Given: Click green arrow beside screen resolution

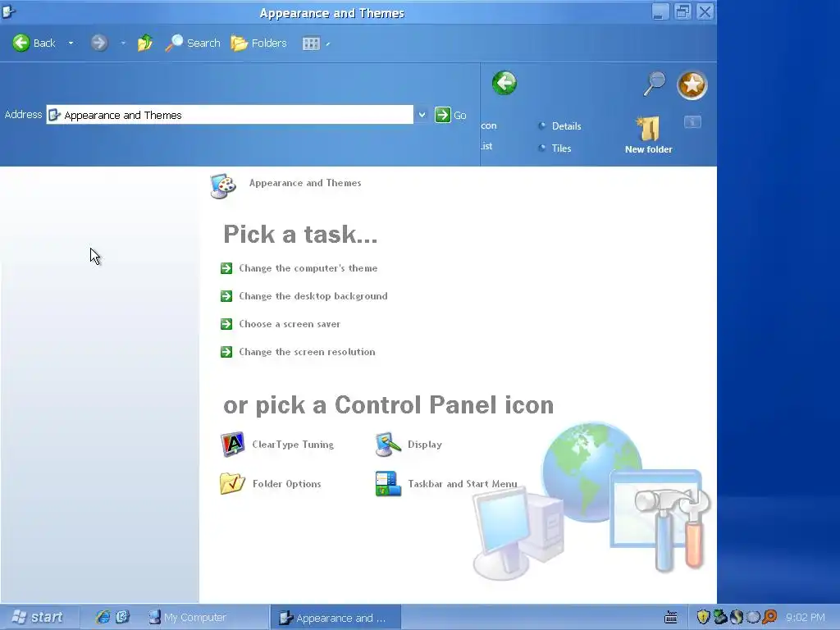Looking at the screenshot, I should (x=226, y=351).
